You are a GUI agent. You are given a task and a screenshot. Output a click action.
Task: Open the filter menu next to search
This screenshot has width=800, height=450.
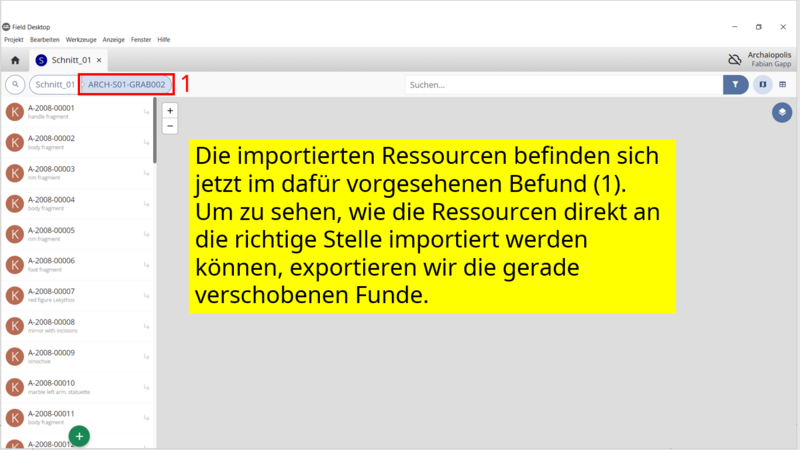pyautogui.click(x=736, y=85)
